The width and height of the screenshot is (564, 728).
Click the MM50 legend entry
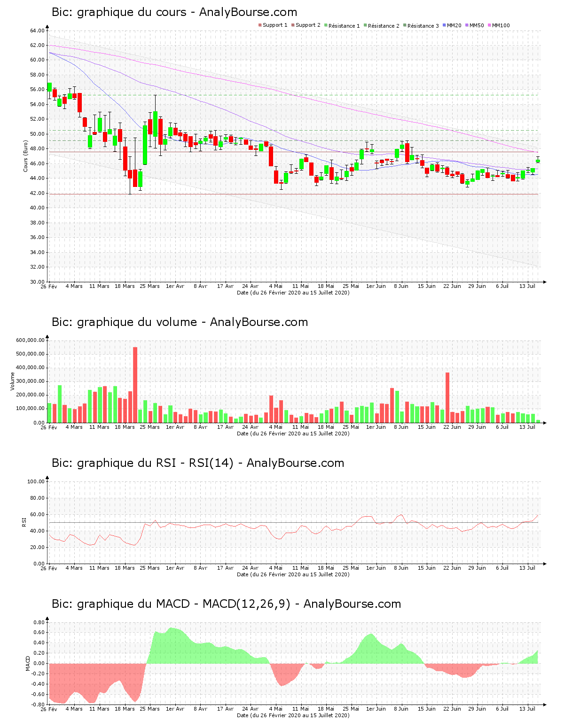(474, 25)
